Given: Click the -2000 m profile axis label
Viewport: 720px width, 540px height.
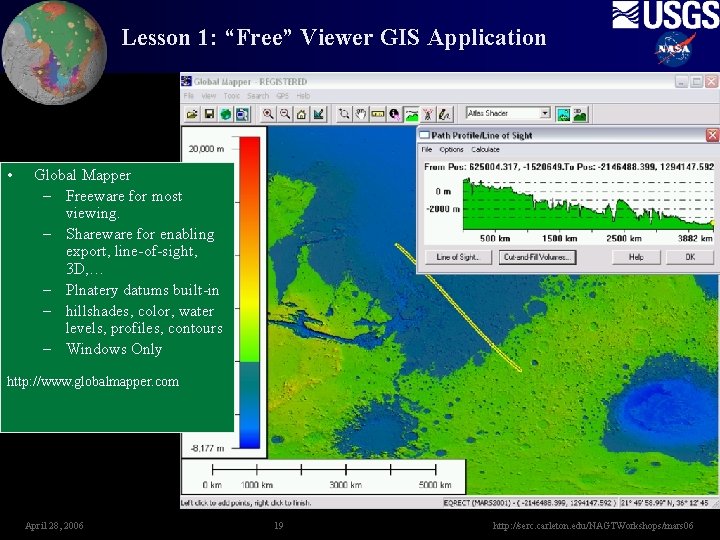Looking at the screenshot, I should (443, 209).
